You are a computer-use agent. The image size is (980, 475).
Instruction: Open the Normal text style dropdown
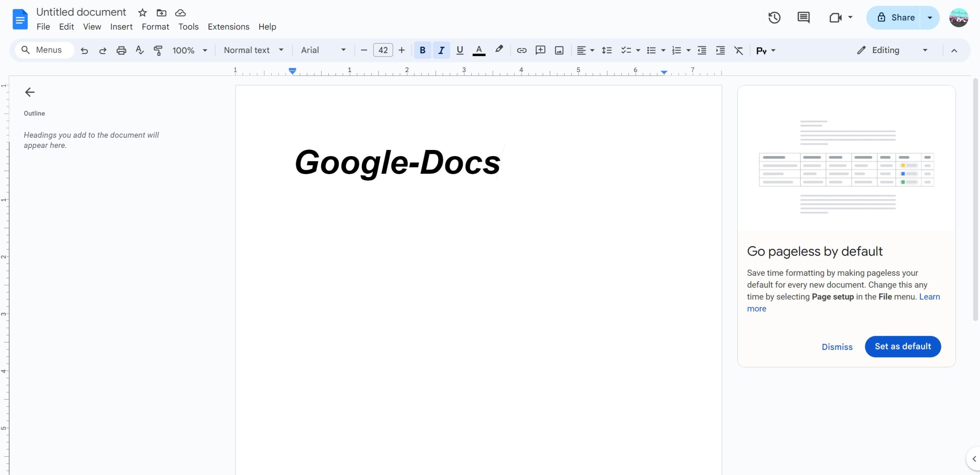[x=253, y=50]
